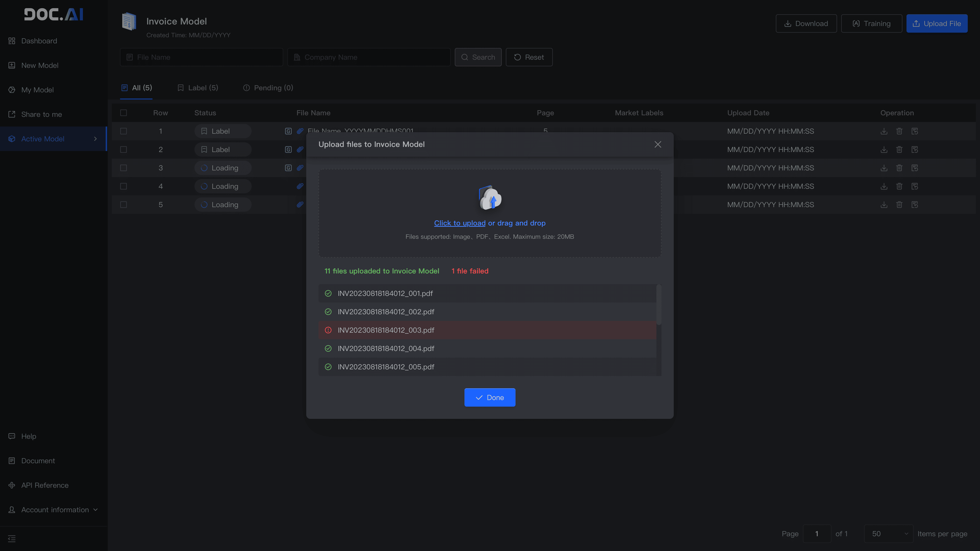Click the 'Click to upload' link

(x=460, y=223)
